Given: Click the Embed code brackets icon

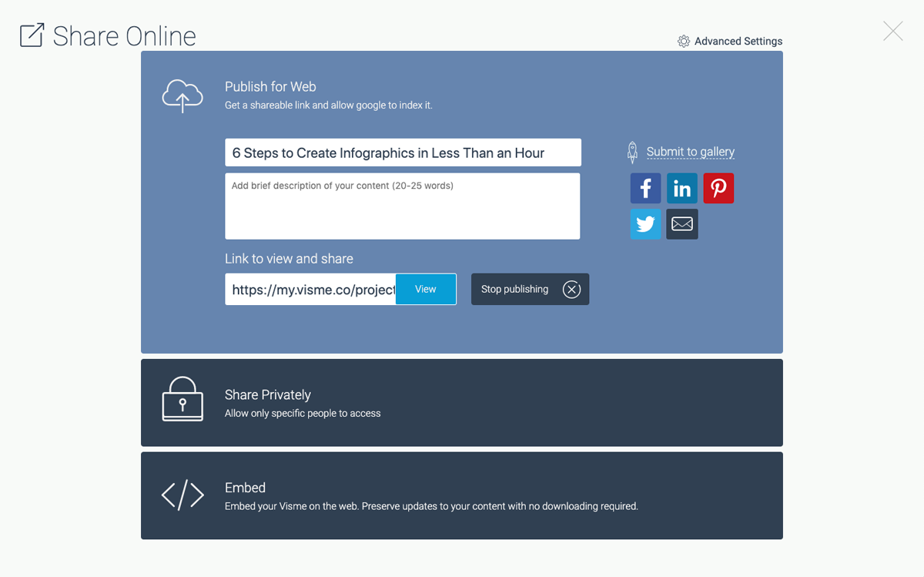Looking at the screenshot, I should tap(182, 495).
